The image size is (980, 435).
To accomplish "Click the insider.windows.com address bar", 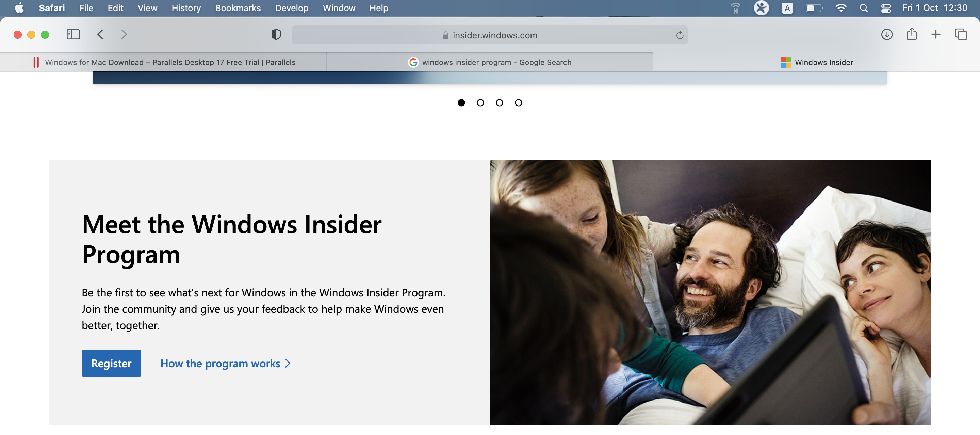I will 490,35.
